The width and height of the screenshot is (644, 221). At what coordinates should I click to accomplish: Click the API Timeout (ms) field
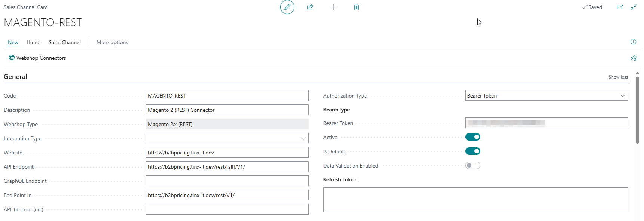pyautogui.click(x=227, y=209)
